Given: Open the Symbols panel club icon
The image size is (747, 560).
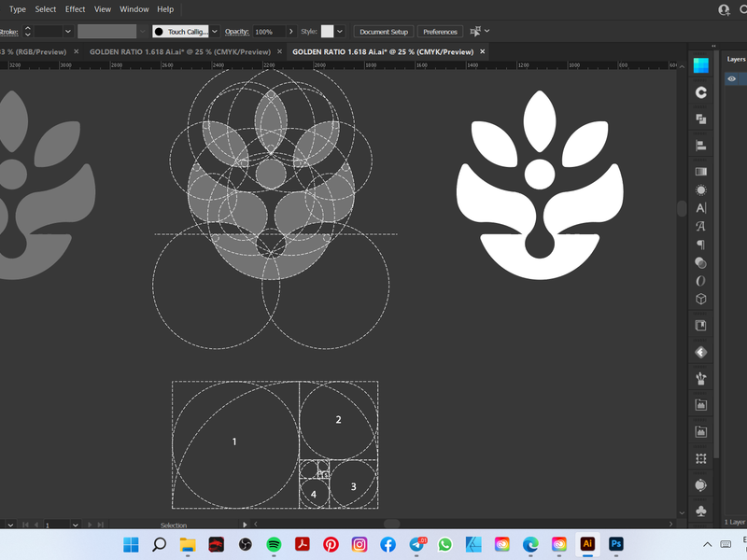Looking at the screenshot, I should pyautogui.click(x=700, y=511).
